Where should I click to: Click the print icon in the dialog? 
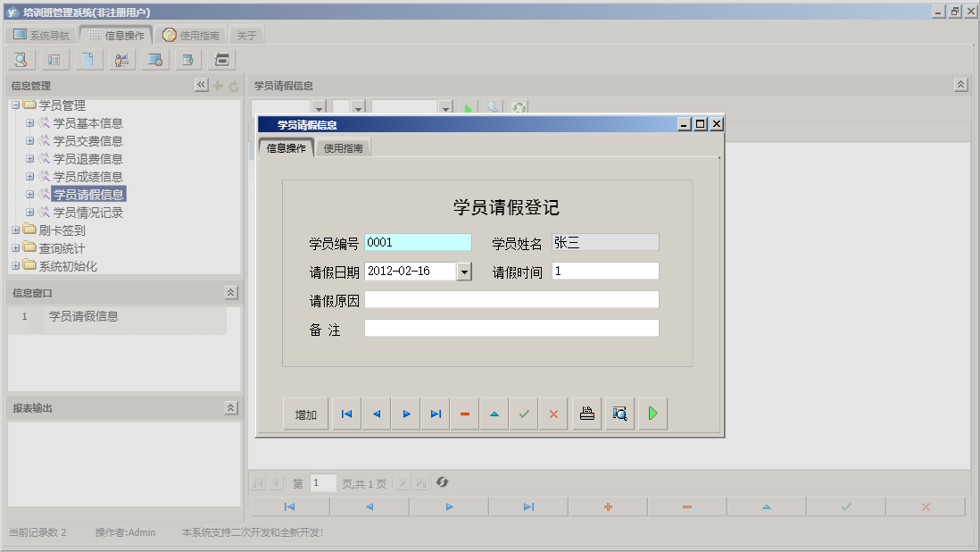coord(586,413)
